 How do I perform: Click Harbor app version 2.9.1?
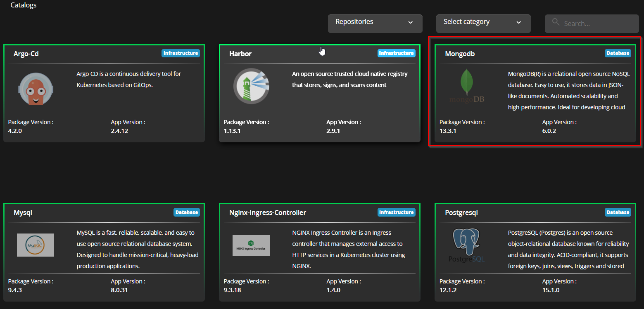click(x=333, y=131)
